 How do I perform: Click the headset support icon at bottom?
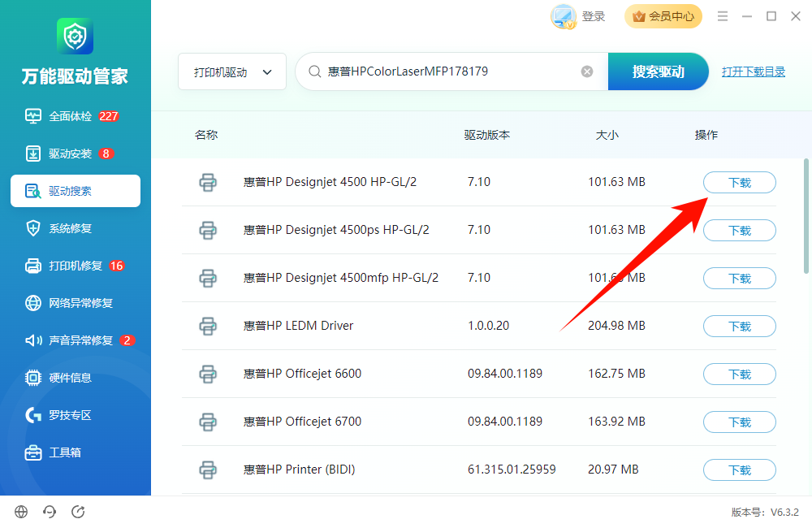point(50,512)
